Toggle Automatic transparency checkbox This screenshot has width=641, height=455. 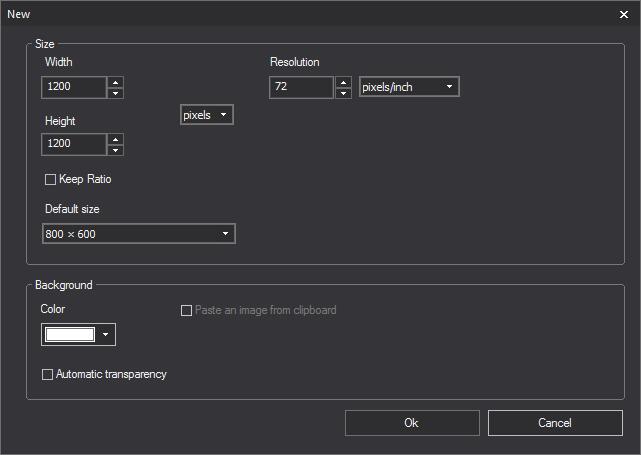point(47,375)
